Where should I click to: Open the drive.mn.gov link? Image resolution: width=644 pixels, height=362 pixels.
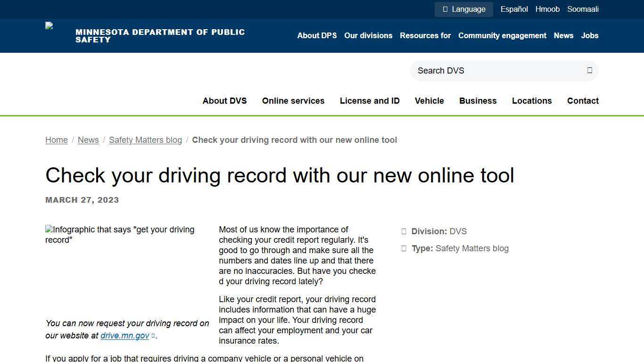pos(124,335)
